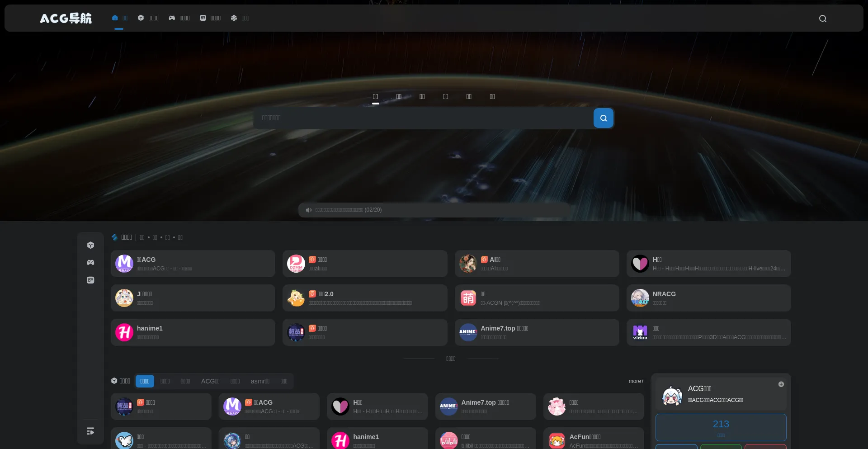Click the 213 counter box
The height and width of the screenshot is (449, 868).
coord(721,427)
